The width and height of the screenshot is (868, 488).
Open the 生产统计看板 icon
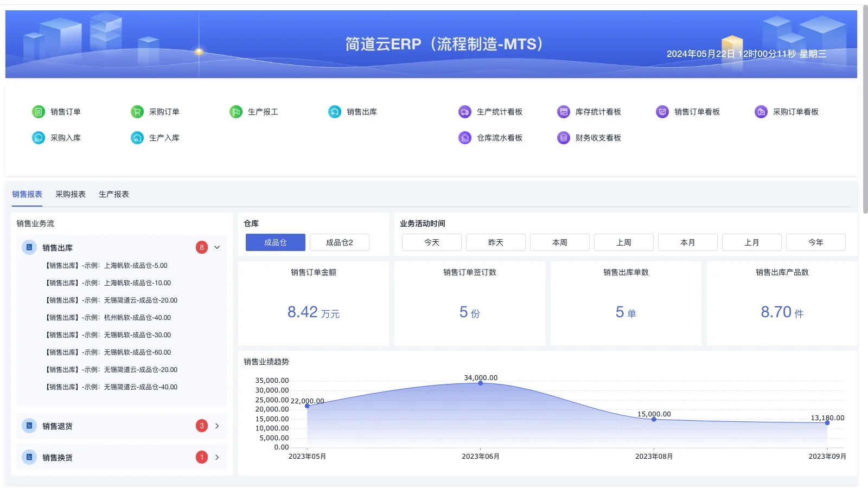(464, 112)
